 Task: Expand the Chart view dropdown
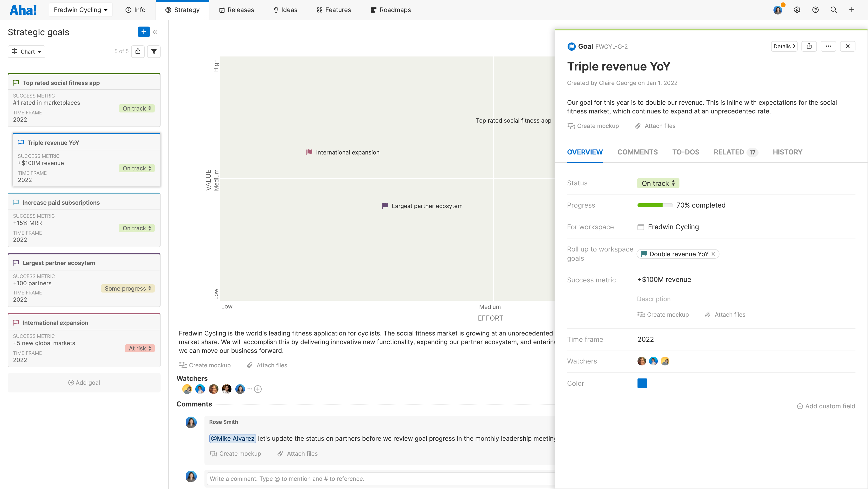click(x=27, y=51)
